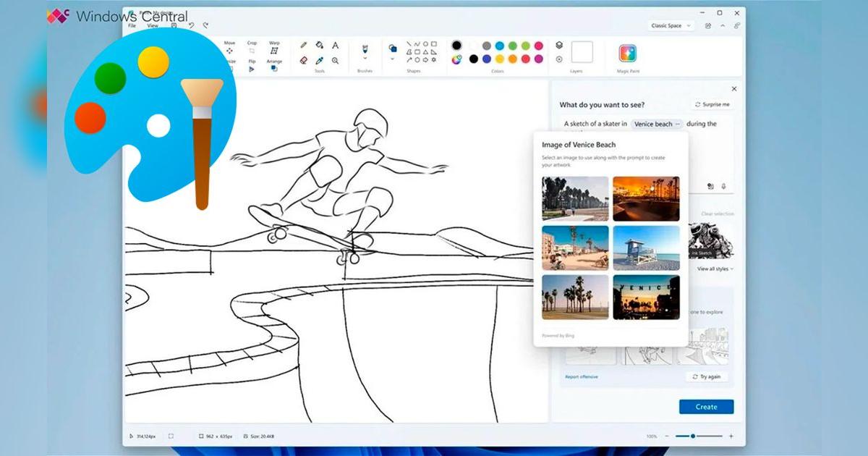Click the Create button

pyautogui.click(x=706, y=407)
